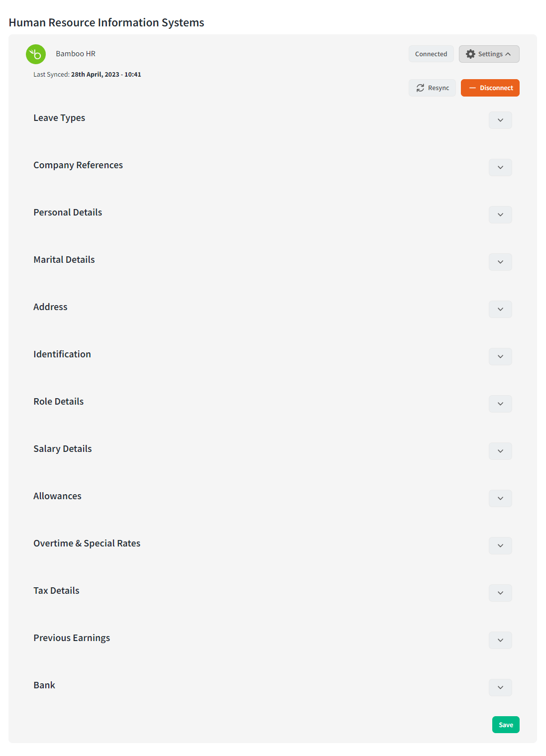This screenshot has height=756, width=546.
Task: Collapse the Settings panel
Action: point(508,54)
